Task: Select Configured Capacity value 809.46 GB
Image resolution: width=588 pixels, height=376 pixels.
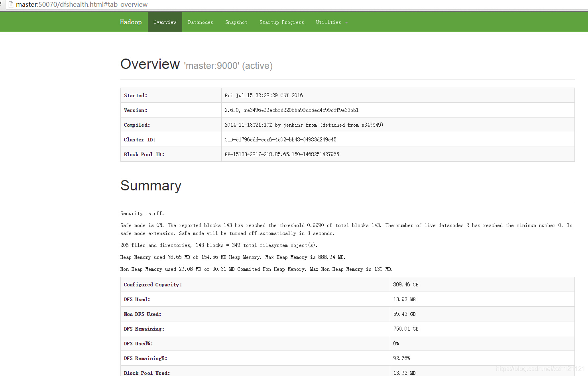Action: point(406,284)
